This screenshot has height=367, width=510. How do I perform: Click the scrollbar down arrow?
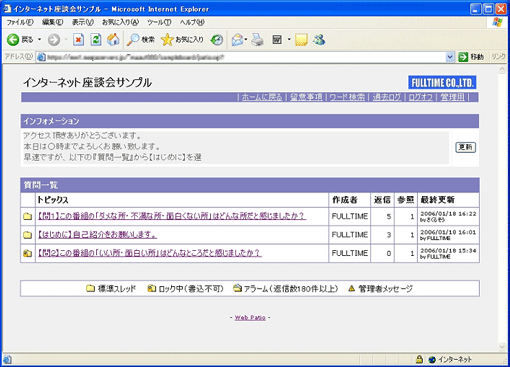pos(502,347)
